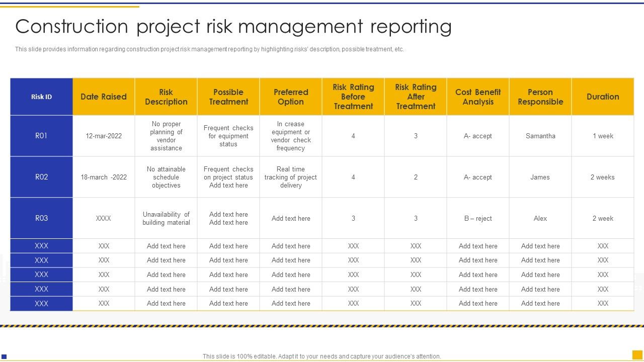644x362 pixels.
Task: Click the subtitle description starting 'This slide provides information'
Action: 209,49
